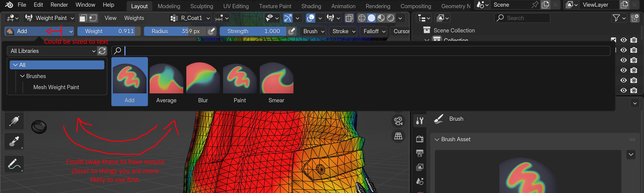Select the Blur brush
Viewport: 644px width, 193px height.
tap(203, 82)
